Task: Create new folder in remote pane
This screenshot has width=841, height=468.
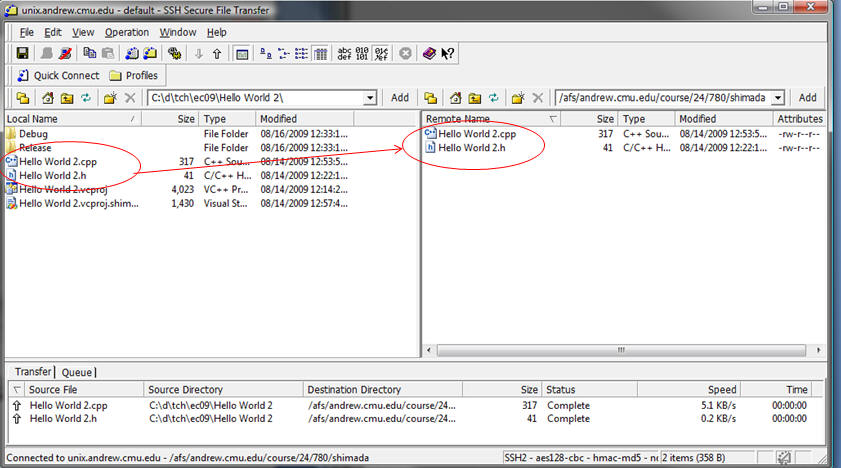Action: [x=518, y=98]
